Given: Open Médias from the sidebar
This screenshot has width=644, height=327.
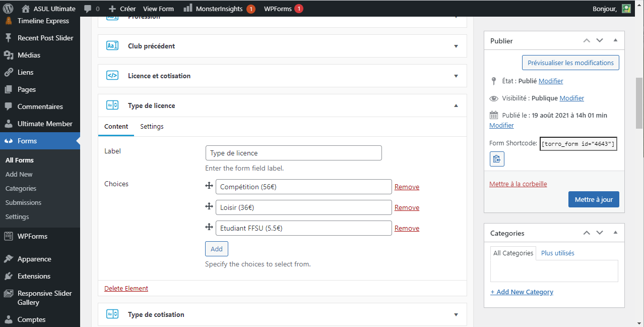Looking at the screenshot, I should 29,55.
